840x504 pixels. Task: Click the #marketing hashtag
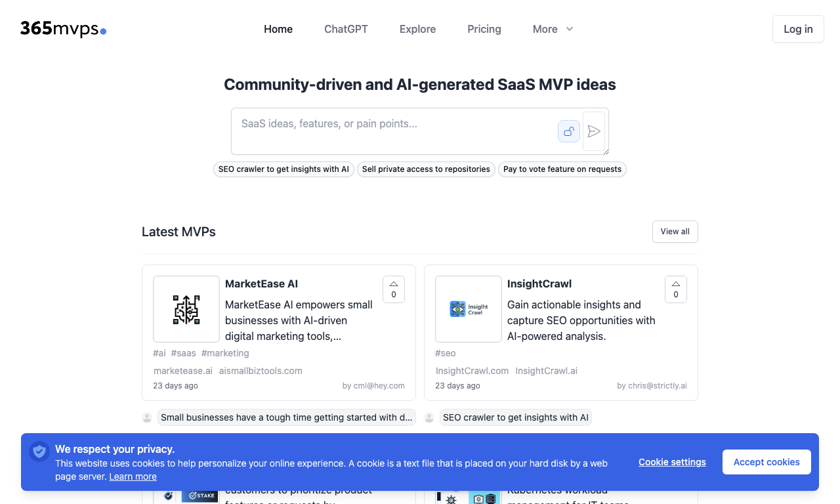(x=225, y=353)
